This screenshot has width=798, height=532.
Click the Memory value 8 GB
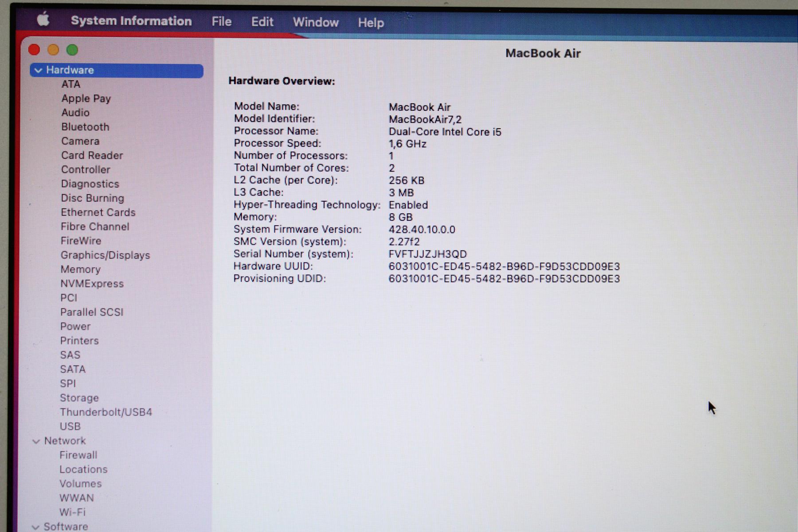tap(400, 217)
